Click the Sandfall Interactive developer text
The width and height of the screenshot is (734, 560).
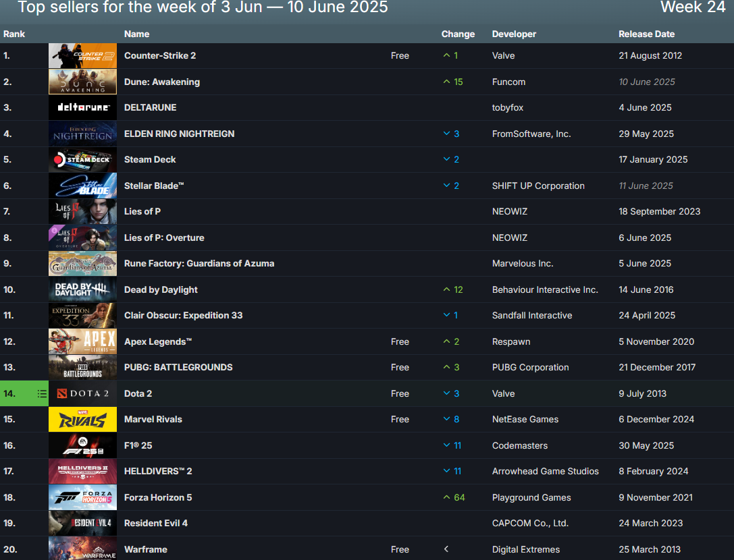(532, 315)
